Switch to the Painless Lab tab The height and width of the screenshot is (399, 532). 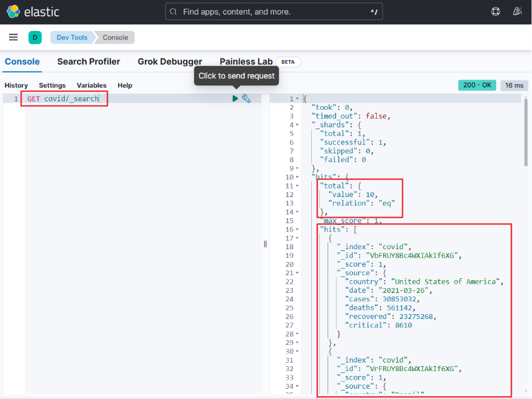(246, 62)
